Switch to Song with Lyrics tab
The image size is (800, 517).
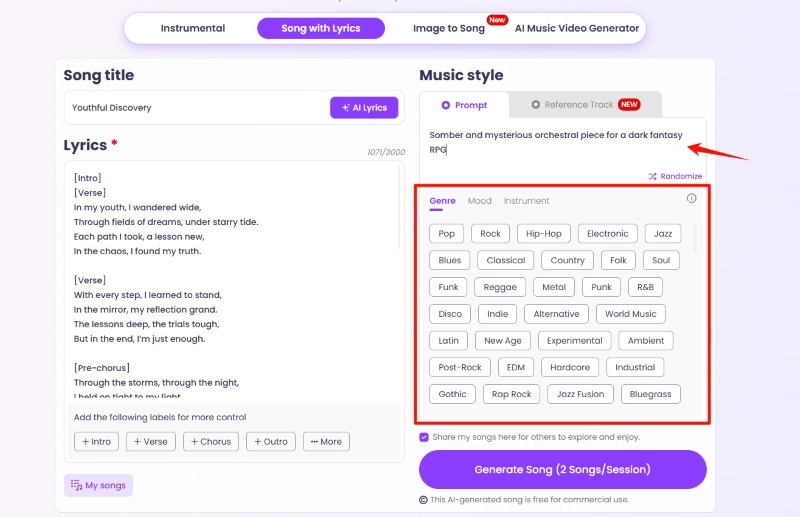point(321,28)
